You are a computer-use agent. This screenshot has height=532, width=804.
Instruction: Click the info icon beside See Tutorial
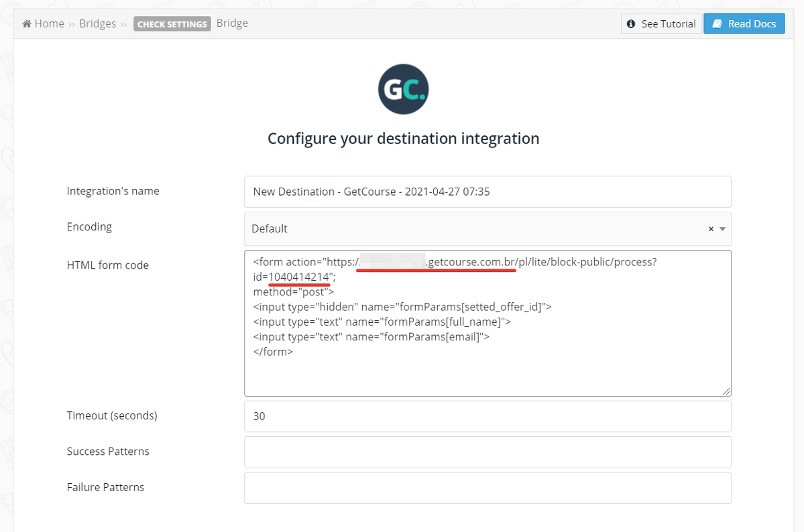pyautogui.click(x=631, y=24)
